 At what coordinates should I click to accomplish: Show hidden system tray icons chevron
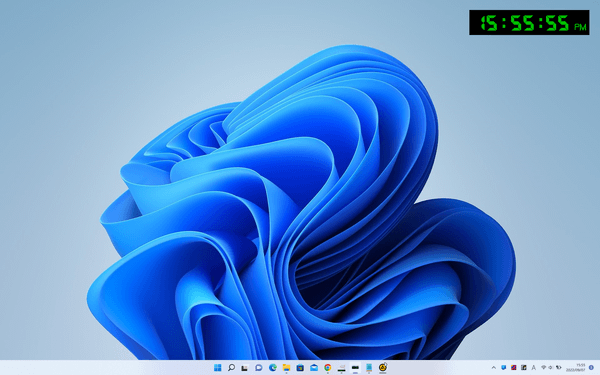[x=494, y=367]
